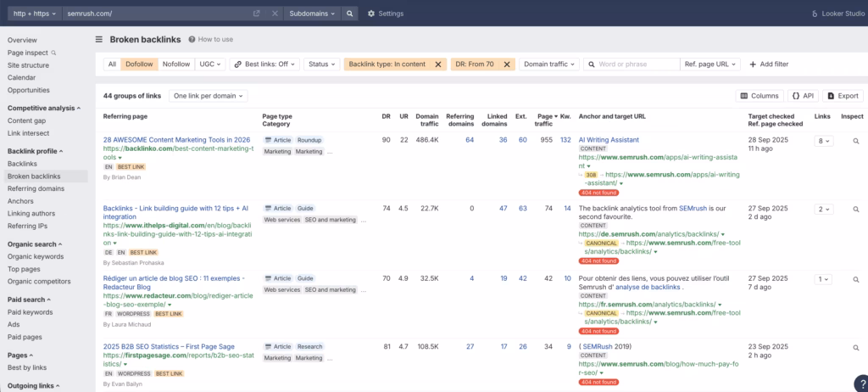This screenshot has height=392, width=868.
Task: Open Organic keywords in the sidebar
Action: [36, 256]
